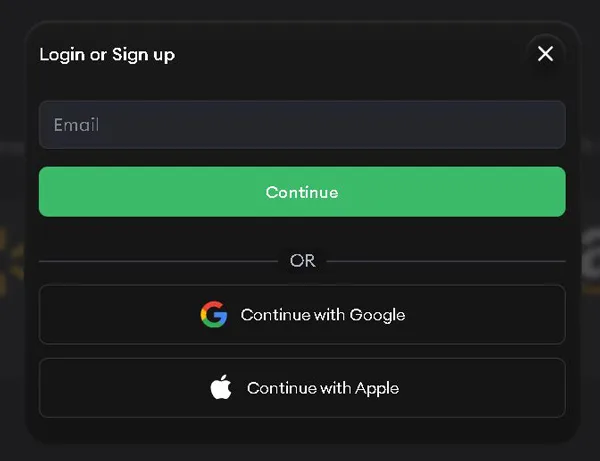Submit email via the Continue button
The image size is (600, 461).
pos(302,192)
